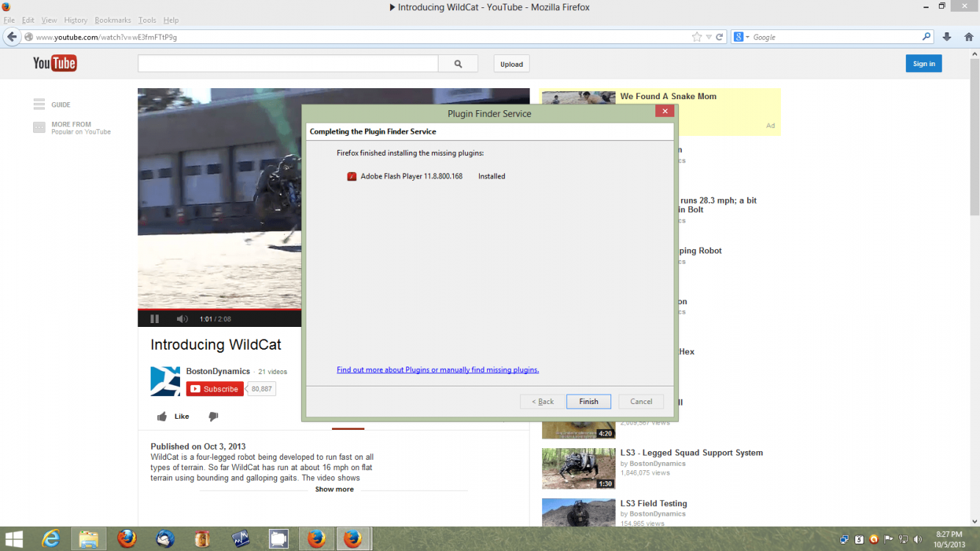Click the '21 videos' text
Screen dimensions: 980x551
click(x=273, y=372)
